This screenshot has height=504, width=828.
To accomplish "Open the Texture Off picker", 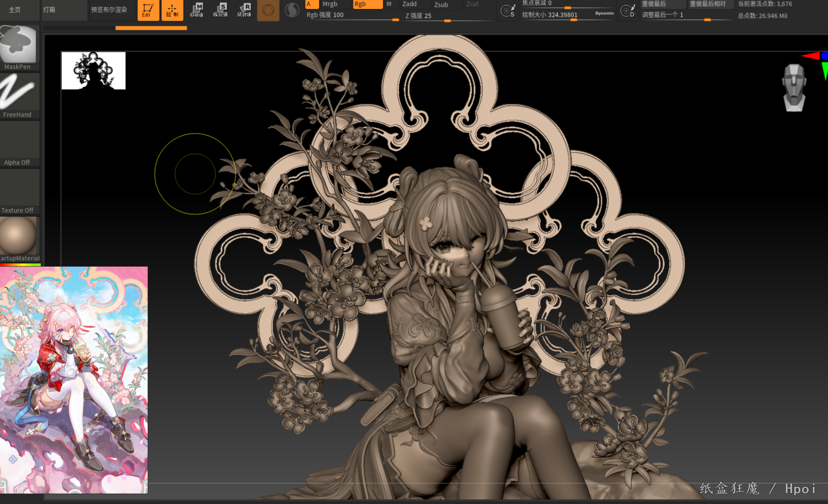I will click(19, 192).
